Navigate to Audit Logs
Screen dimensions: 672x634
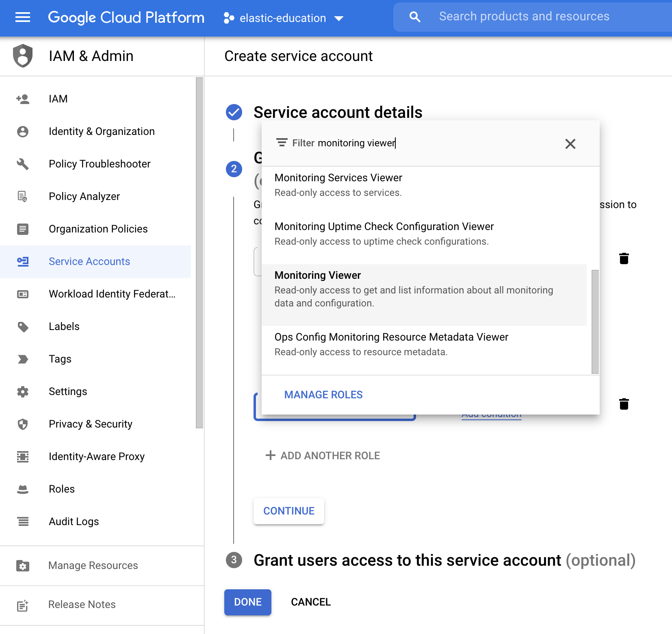[x=74, y=521]
